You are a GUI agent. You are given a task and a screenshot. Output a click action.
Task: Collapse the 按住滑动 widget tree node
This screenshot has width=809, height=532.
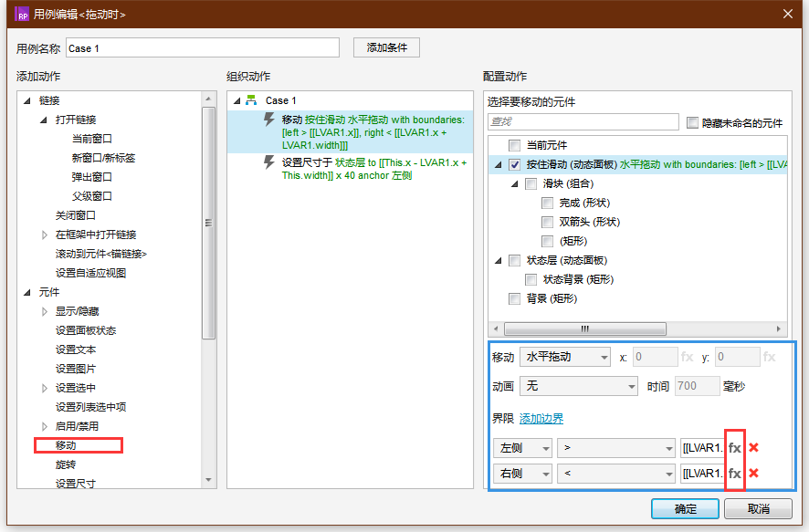pyautogui.click(x=499, y=165)
